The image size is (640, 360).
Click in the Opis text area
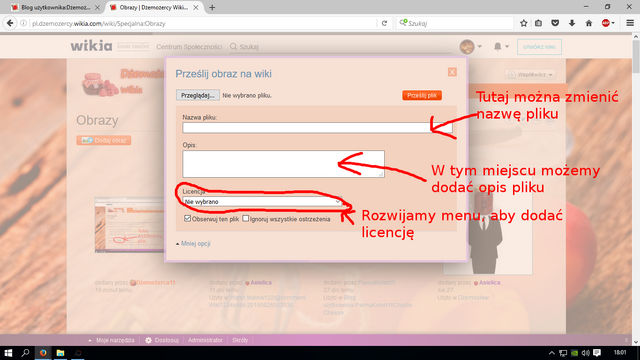[x=283, y=164]
